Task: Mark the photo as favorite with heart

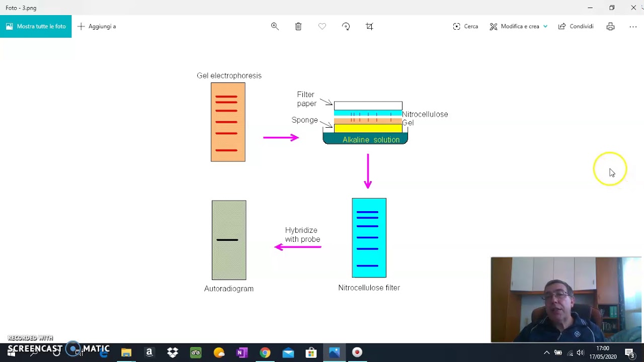Action: 322,26
